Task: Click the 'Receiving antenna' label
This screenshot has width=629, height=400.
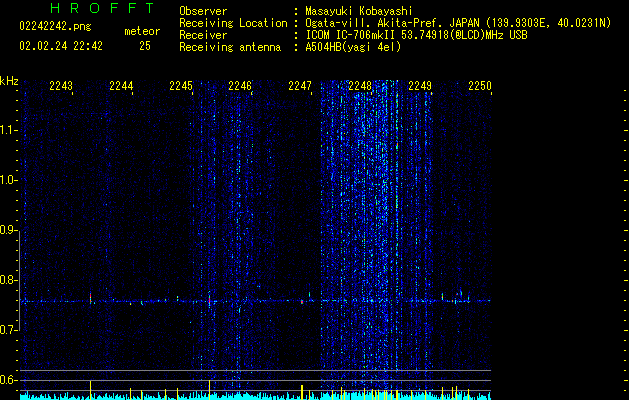Action: (x=230, y=47)
